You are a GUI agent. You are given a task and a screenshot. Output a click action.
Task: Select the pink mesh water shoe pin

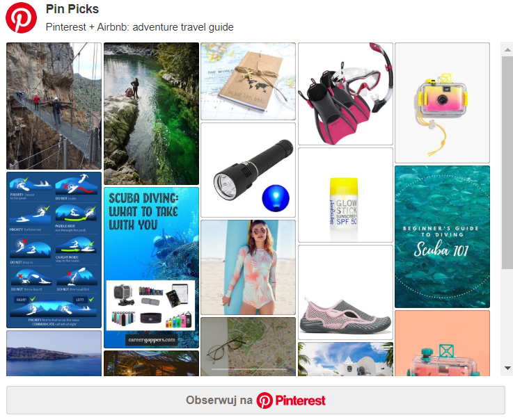(x=345, y=293)
